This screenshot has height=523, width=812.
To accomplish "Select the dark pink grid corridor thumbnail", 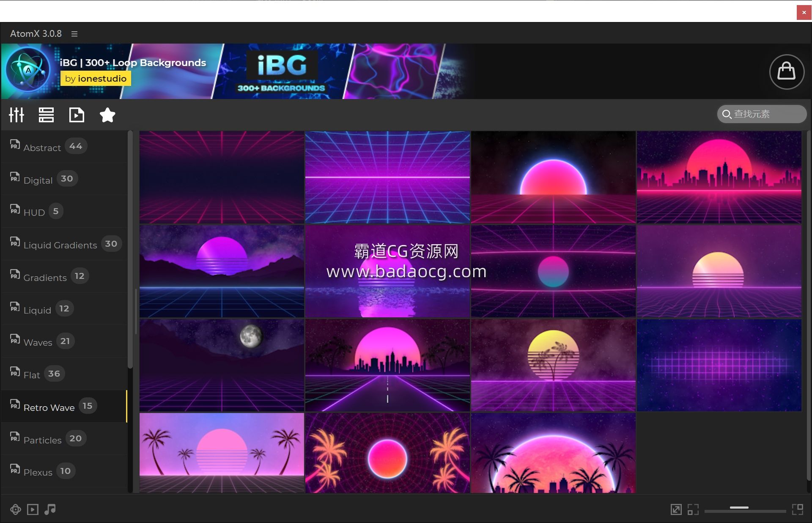I will (x=222, y=177).
